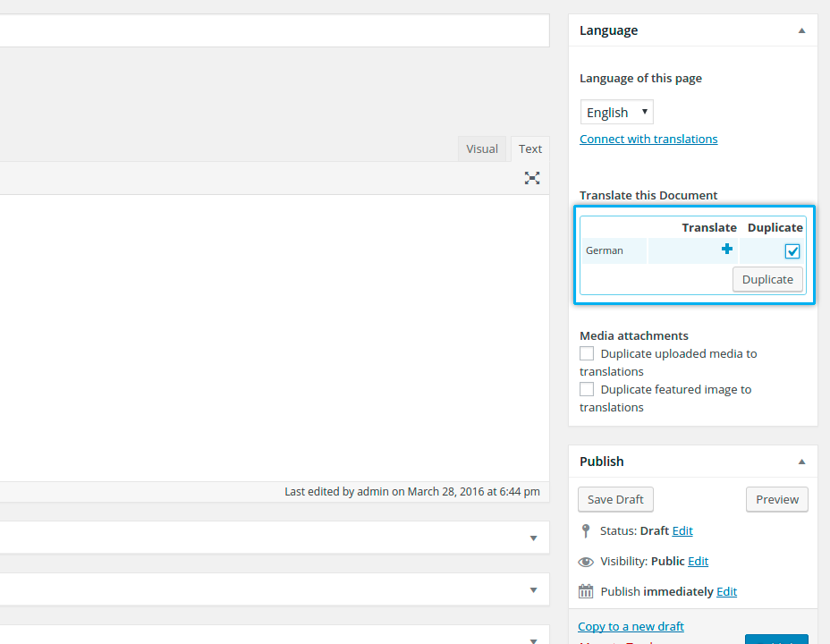Screen dimensions: 830x644
Task: Expand the first collapsed meta box below editor
Action: coord(533,538)
